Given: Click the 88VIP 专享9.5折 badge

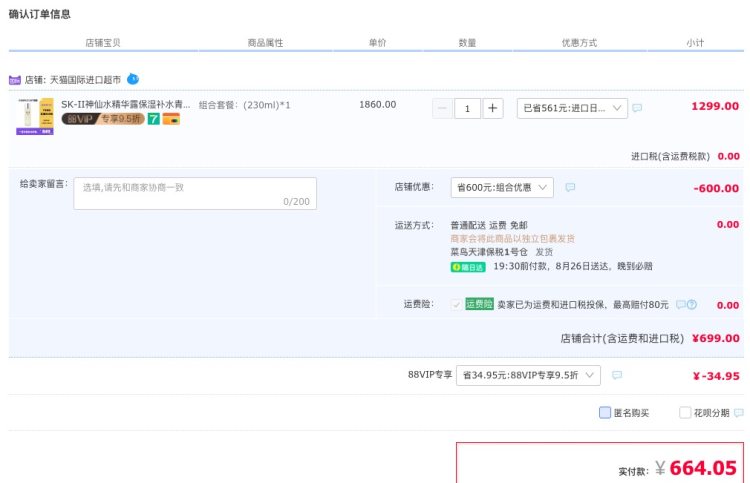Looking at the screenshot, I should coord(103,119).
